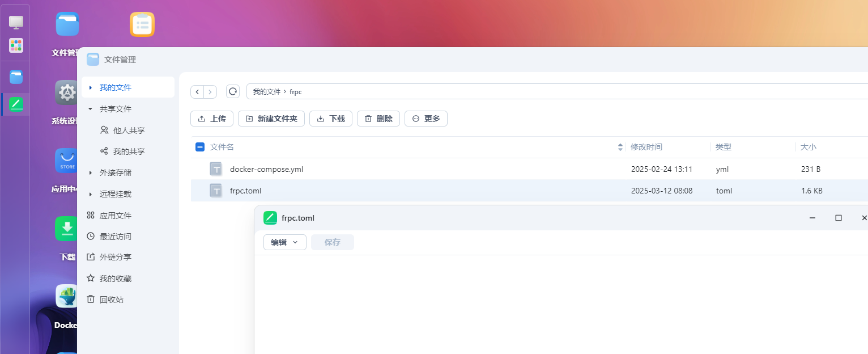Sort by the 大小 column header
The width and height of the screenshot is (868, 354).
point(809,147)
